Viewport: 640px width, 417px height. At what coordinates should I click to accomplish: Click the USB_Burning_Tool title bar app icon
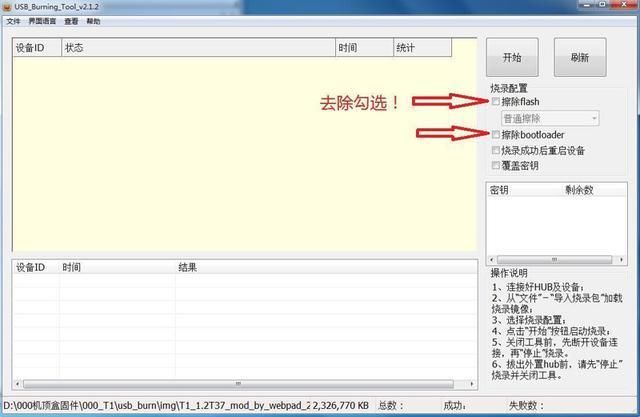(x=7, y=7)
